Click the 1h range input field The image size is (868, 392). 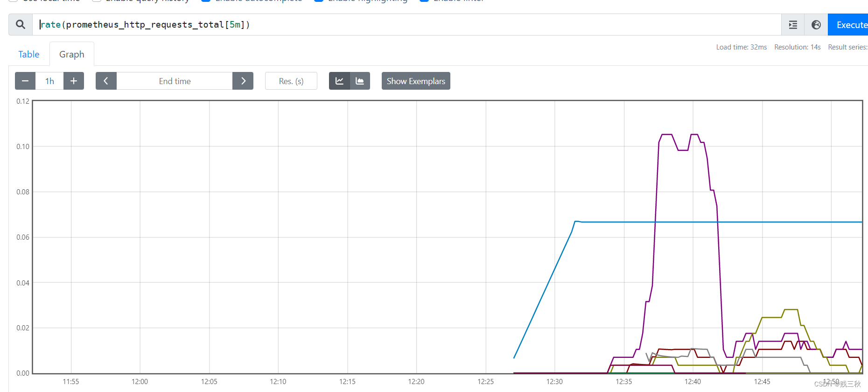49,81
